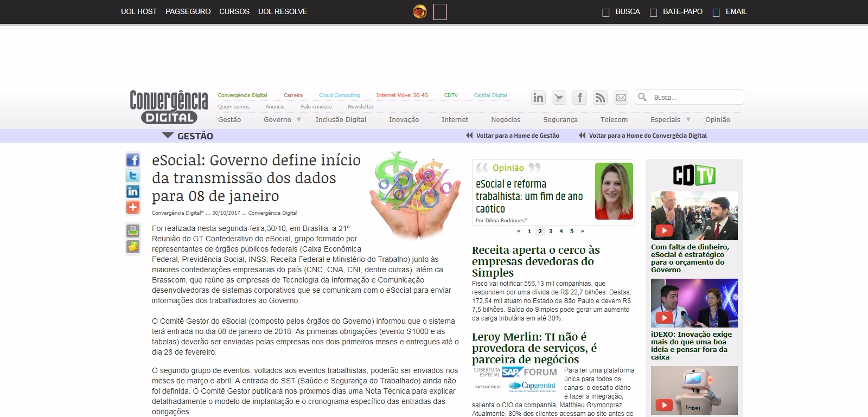This screenshot has width=868, height=417.
Task: Expand the Governo menu dropdown arrow
Action: point(299,119)
